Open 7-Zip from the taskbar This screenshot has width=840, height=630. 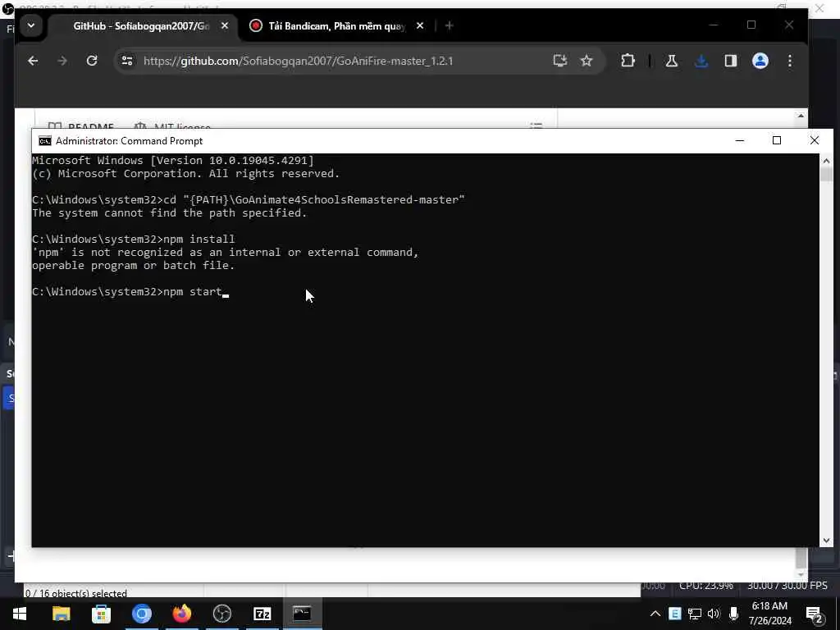point(262,614)
